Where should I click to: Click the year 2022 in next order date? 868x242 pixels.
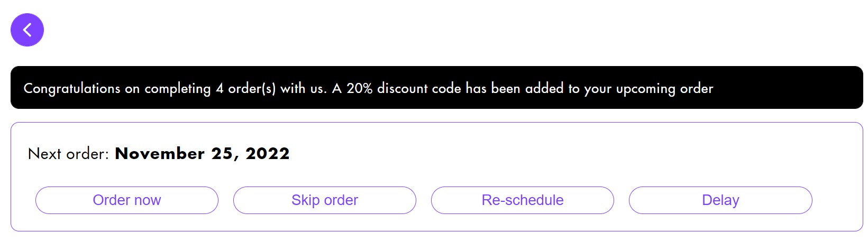pos(268,154)
